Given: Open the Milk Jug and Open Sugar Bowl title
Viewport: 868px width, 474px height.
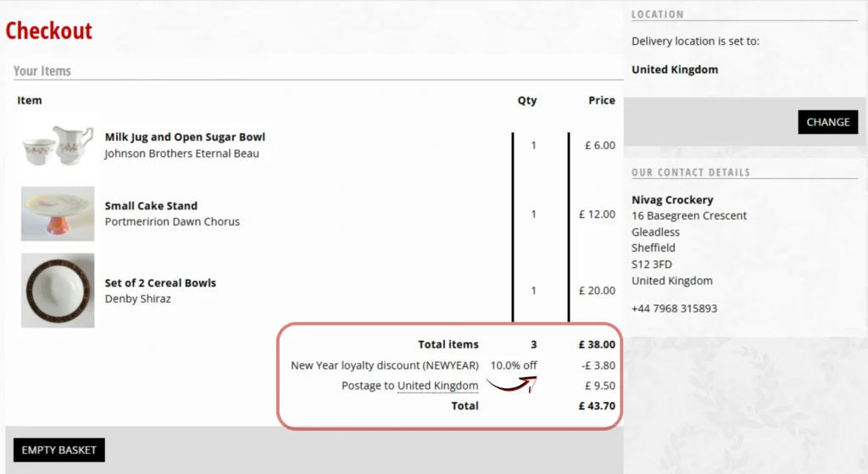Looking at the screenshot, I should (x=185, y=137).
